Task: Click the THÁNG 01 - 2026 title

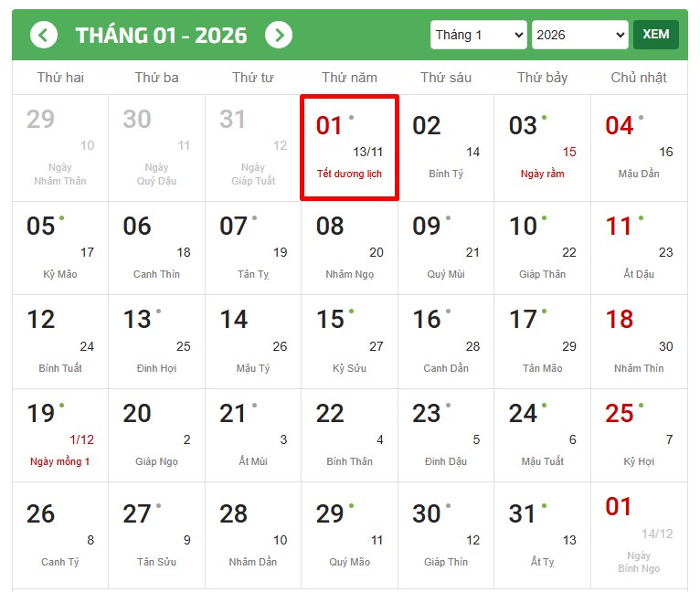Action: click(x=161, y=36)
